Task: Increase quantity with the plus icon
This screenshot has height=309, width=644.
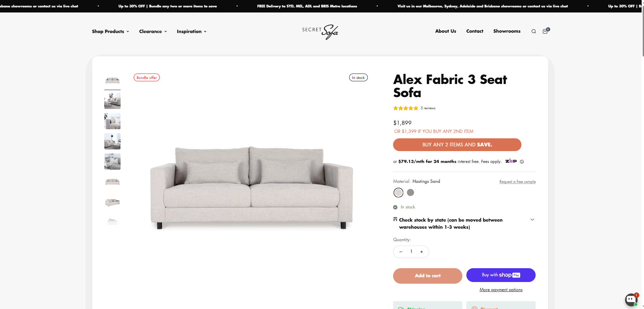Action: [x=421, y=252]
